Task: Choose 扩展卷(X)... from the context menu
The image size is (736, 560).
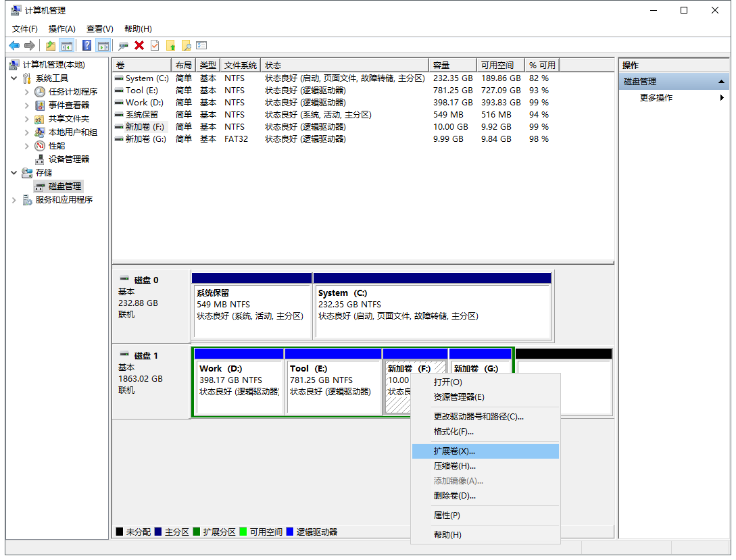Action: pos(454,451)
